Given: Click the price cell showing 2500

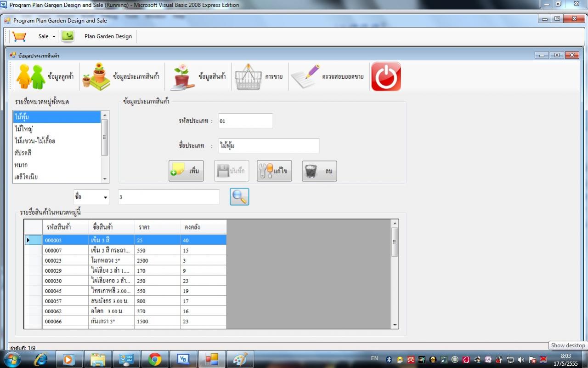Looking at the screenshot, I should tap(157, 260).
